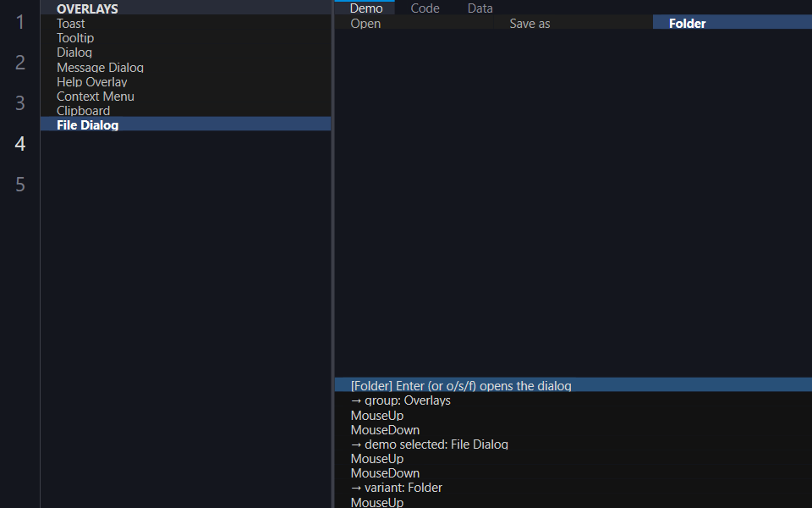Viewport: 812px width, 508px height.
Task: Click the 'variant: Folder' log entry
Action: pos(573,488)
